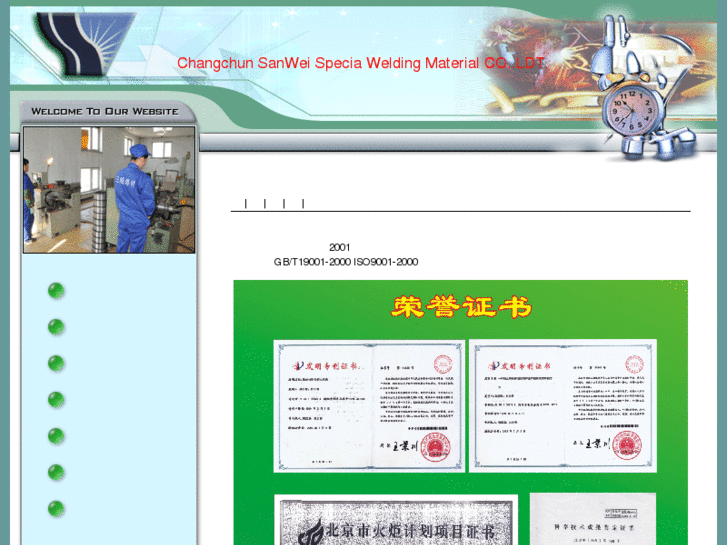The width and height of the screenshot is (727, 545).
Task: Click the fourth green bullet in the sidebar
Action: pyautogui.click(x=56, y=399)
